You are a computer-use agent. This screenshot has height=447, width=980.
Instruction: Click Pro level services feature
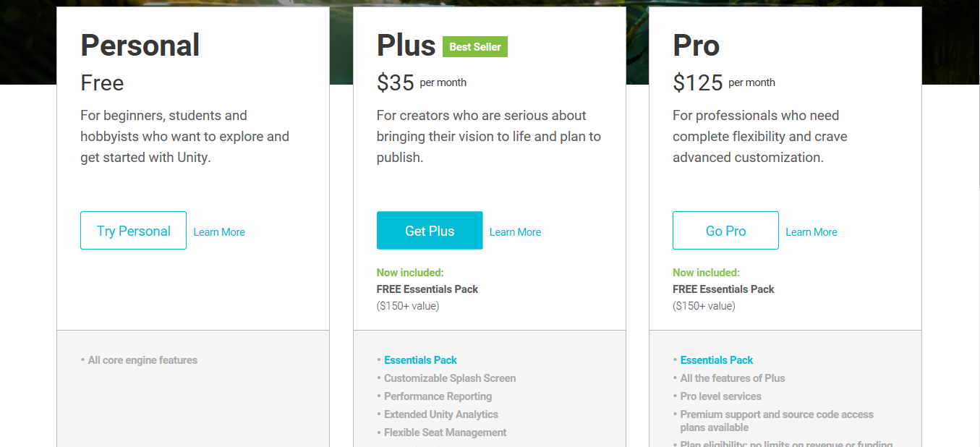pyautogui.click(x=720, y=396)
